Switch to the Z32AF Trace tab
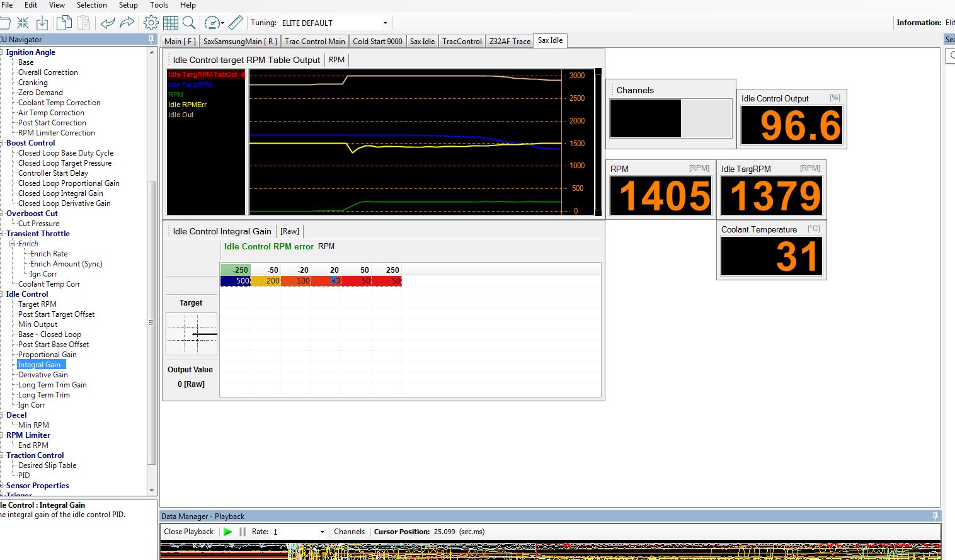This screenshot has width=955, height=560. tap(510, 42)
